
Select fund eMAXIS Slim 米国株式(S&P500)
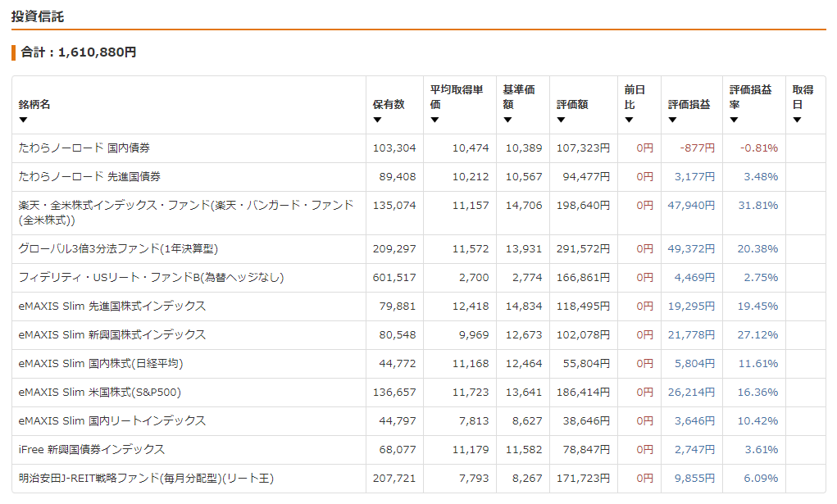100,393
